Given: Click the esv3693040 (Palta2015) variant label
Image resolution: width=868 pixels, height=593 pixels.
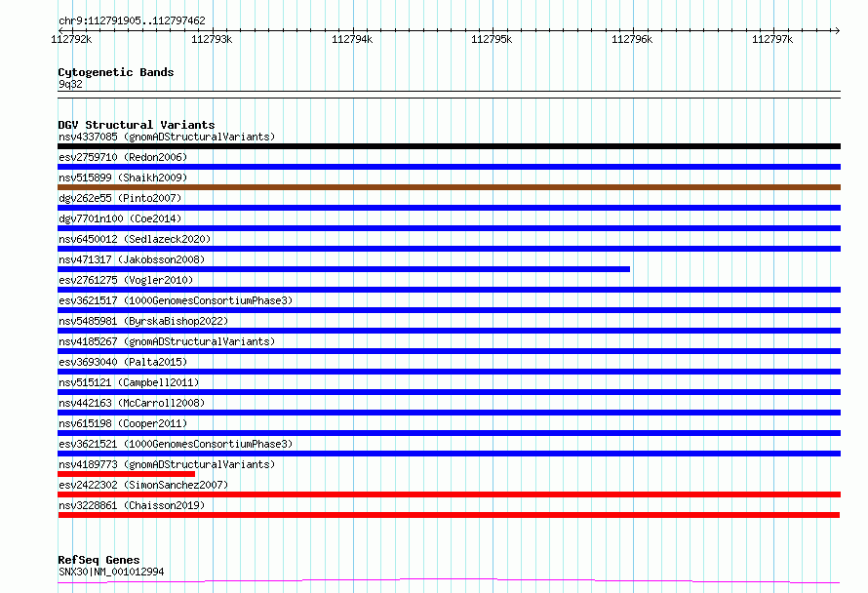Looking at the screenshot, I should [123, 362].
